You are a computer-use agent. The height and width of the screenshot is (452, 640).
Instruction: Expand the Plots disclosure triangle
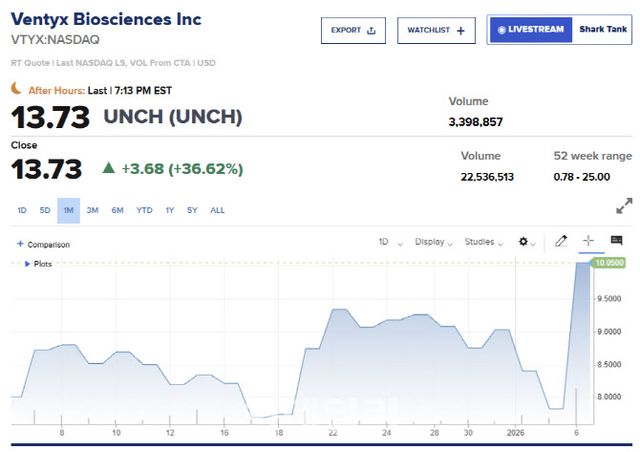(28, 264)
